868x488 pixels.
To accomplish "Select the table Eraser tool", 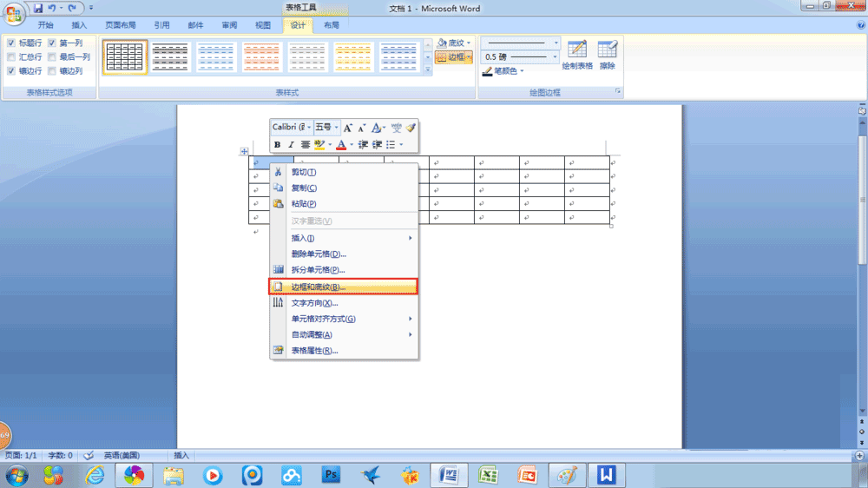I will [x=608, y=55].
